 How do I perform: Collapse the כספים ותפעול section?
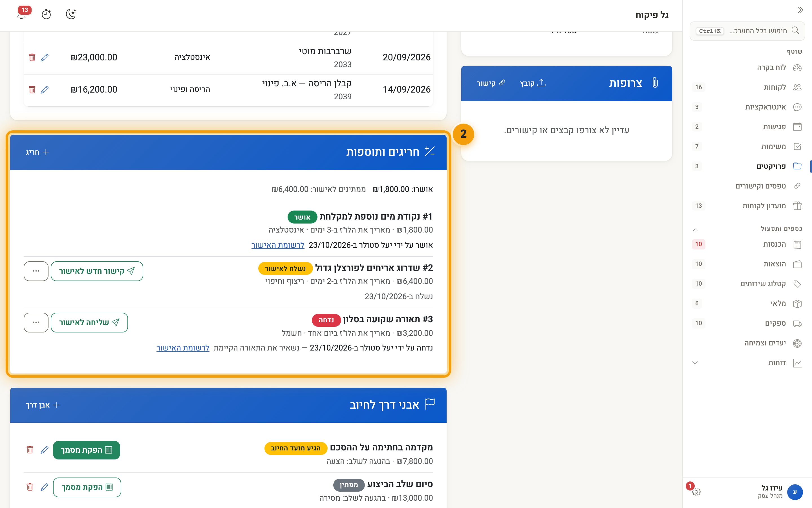(695, 229)
